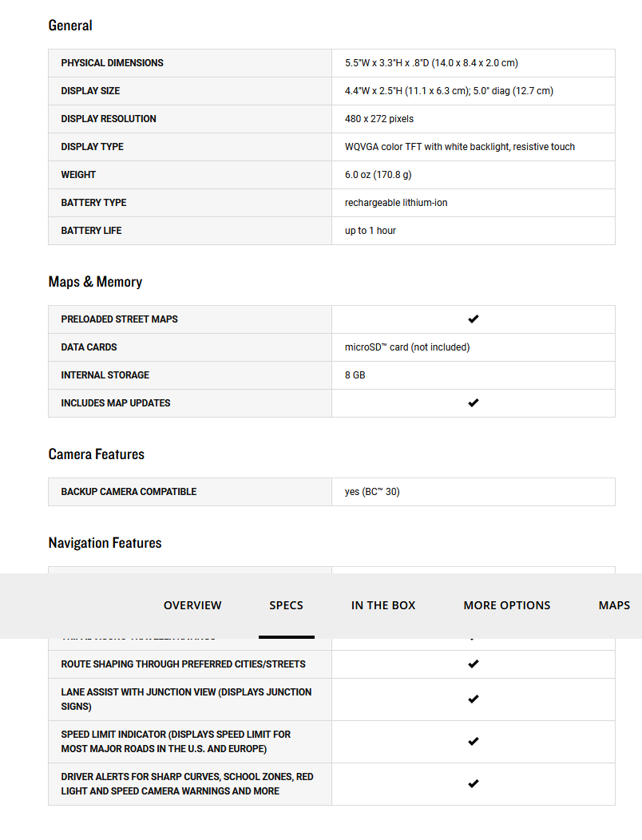This screenshot has width=642, height=840.
Task: Click the Internal Storage value 8 GB
Action: [x=355, y=375]
